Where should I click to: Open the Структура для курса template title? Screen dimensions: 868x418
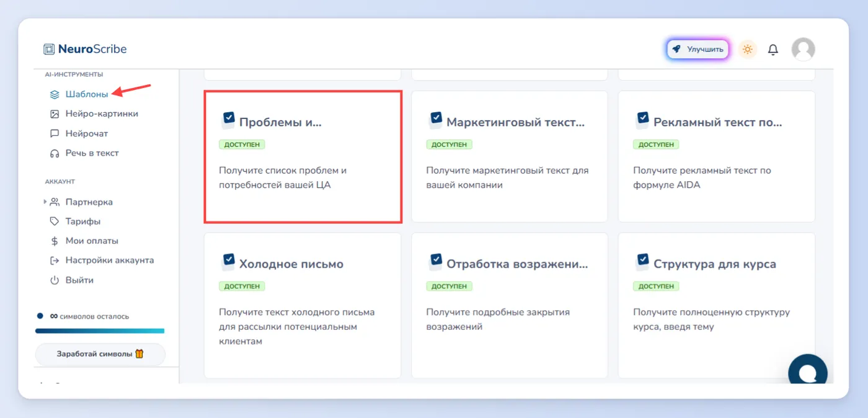click(715, 264)
